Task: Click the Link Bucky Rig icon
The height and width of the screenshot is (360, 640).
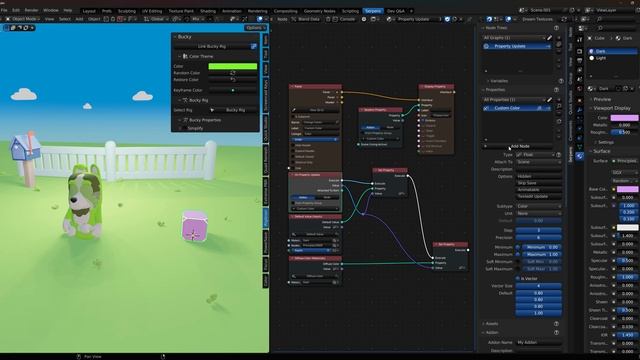Action: (253, 46)
